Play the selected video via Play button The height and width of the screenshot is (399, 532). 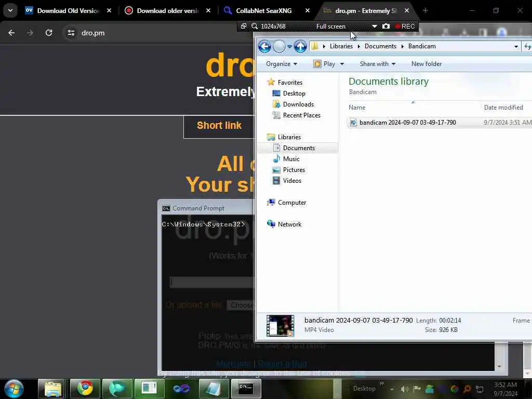[x=324, y=64]
